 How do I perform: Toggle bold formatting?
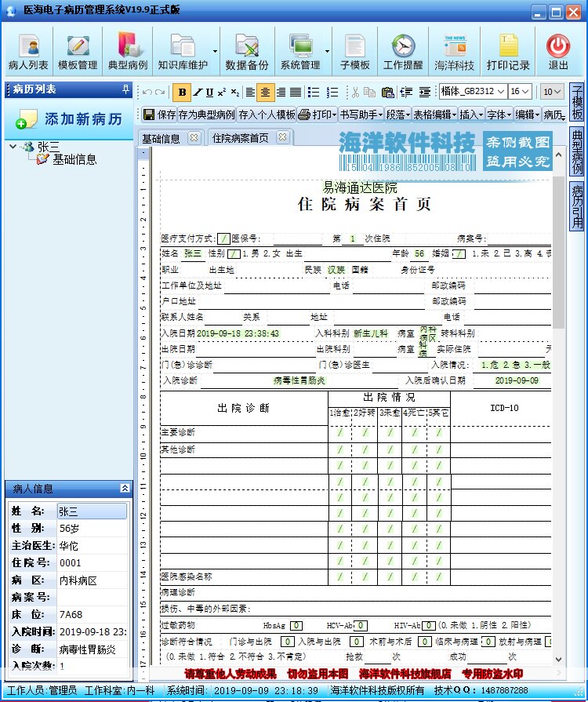(182, 93)
